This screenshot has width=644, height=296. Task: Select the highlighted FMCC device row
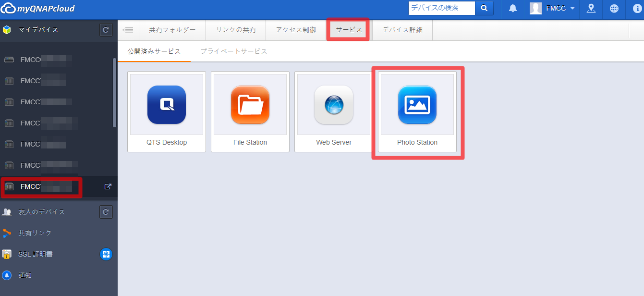59,186
